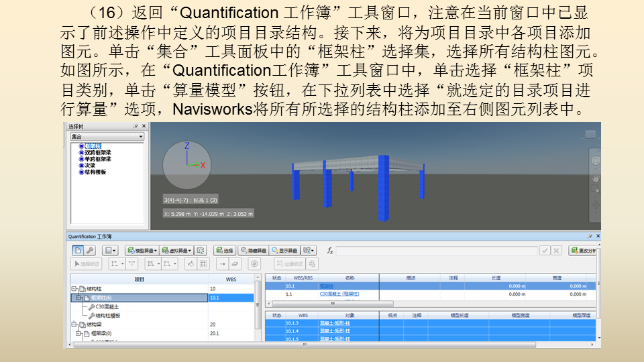
Task: Confirm formula with the checkmark button
Action: tap(545, 251)
